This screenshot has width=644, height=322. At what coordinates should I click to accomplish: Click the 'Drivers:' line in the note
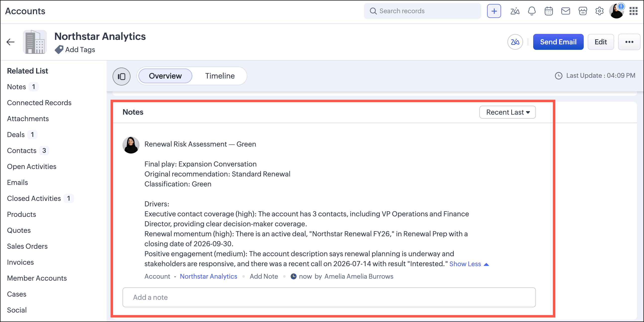pos(157,204)
